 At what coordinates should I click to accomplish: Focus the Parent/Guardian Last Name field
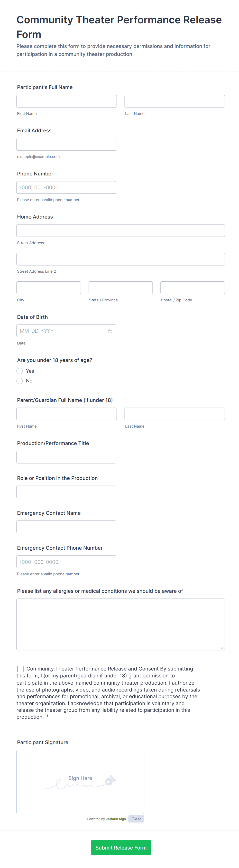pyautogui.click(x=174, y=414)
